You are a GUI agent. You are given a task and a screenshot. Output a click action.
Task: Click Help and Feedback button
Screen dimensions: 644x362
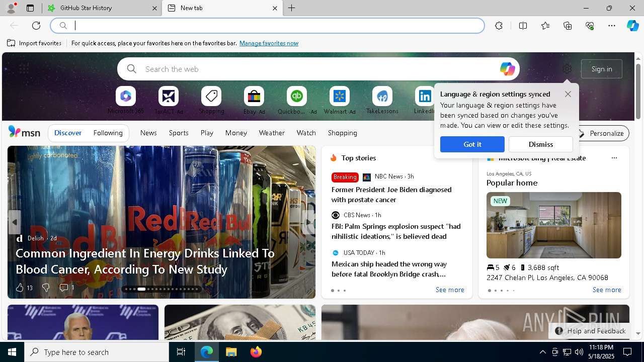tap(591, 331)
